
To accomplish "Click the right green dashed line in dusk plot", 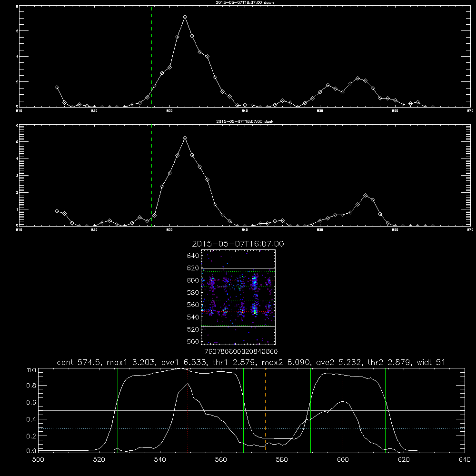I will coord(263,176).
